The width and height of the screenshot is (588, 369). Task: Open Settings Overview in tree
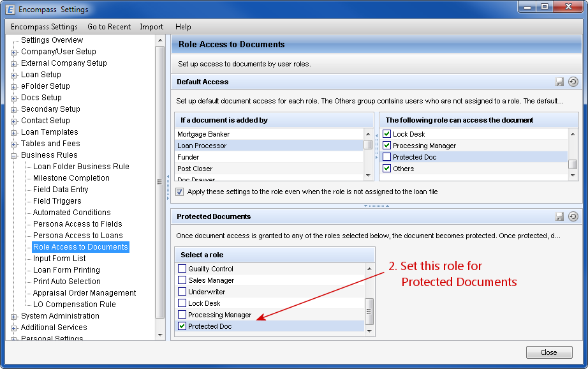(x=52, y=40)
